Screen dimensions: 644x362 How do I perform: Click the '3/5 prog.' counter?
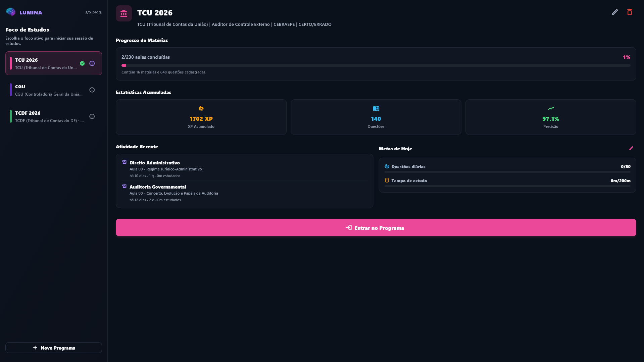click(x=93, y=12)
